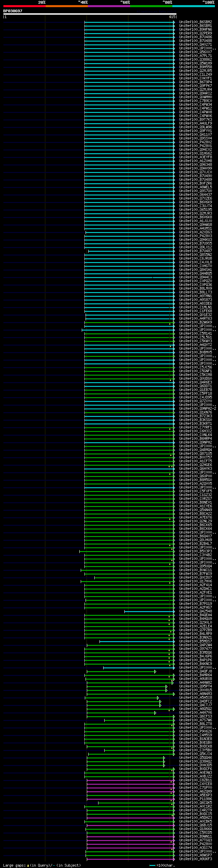This screenshot has width=218, height=868.
Task: Select the UniRef100_Q9ARI2 entry
Action: [196, 93]
